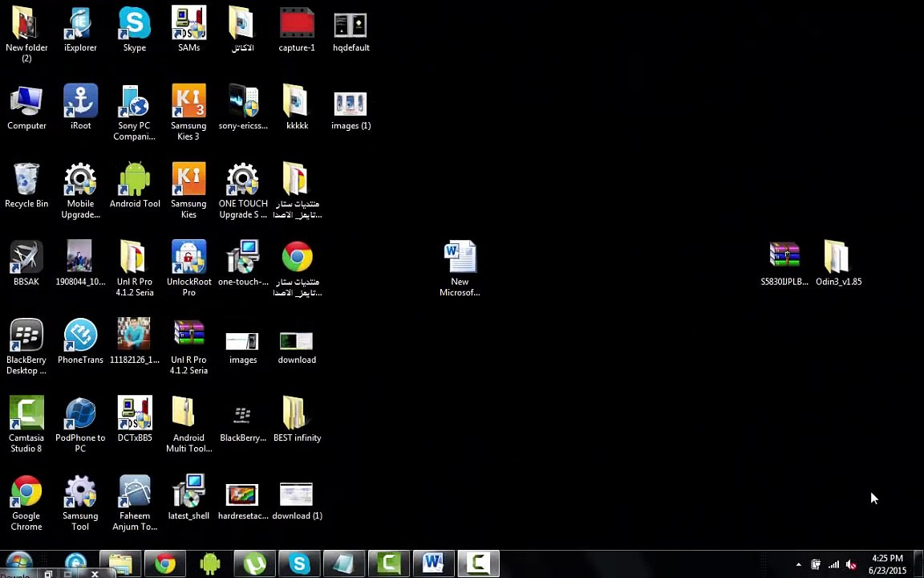Viewport: 924px width, 578px height.
Task: Select the iRoot anchor icon
Action: click(x=80, y=108)
